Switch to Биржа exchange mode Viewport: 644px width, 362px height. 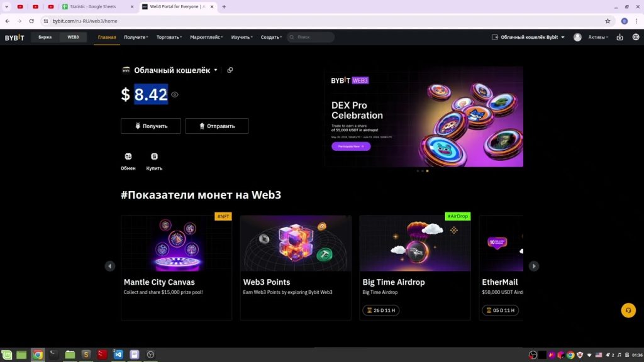tap(45, 37)
